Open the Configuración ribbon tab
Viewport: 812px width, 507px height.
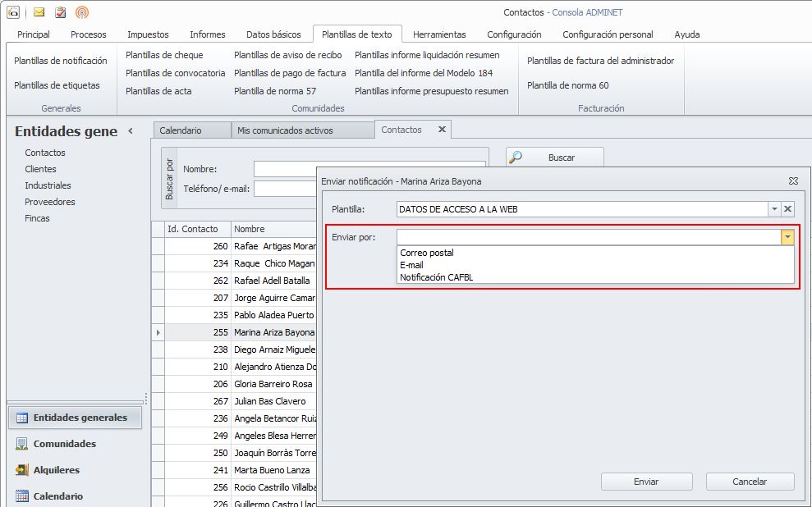(514, 34)
